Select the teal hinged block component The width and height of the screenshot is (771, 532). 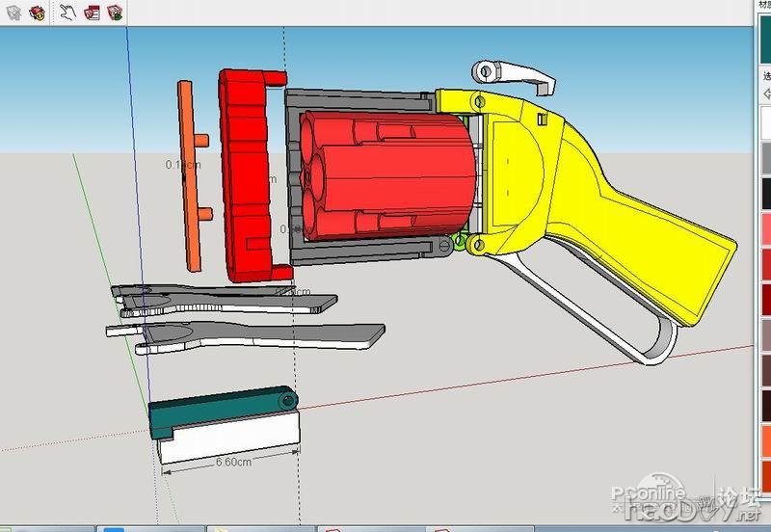(x=217, y=412)
